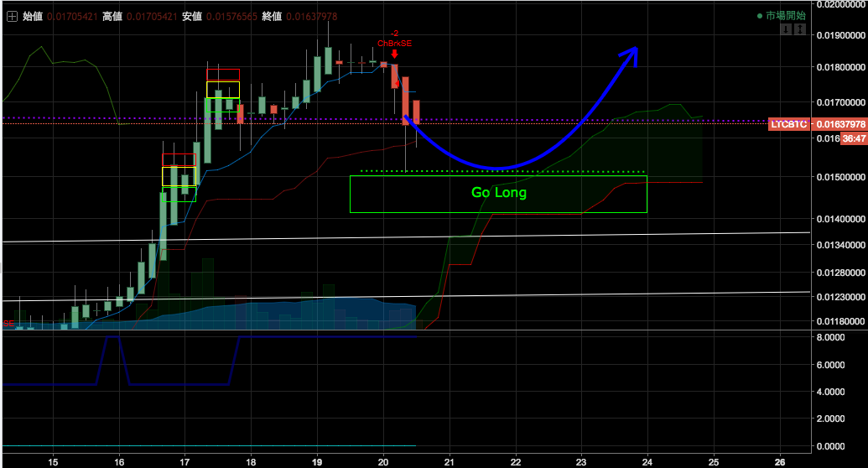868x468 pixels.
Task: Expand the legend with the plus box icon
Action: pos(12,17)
